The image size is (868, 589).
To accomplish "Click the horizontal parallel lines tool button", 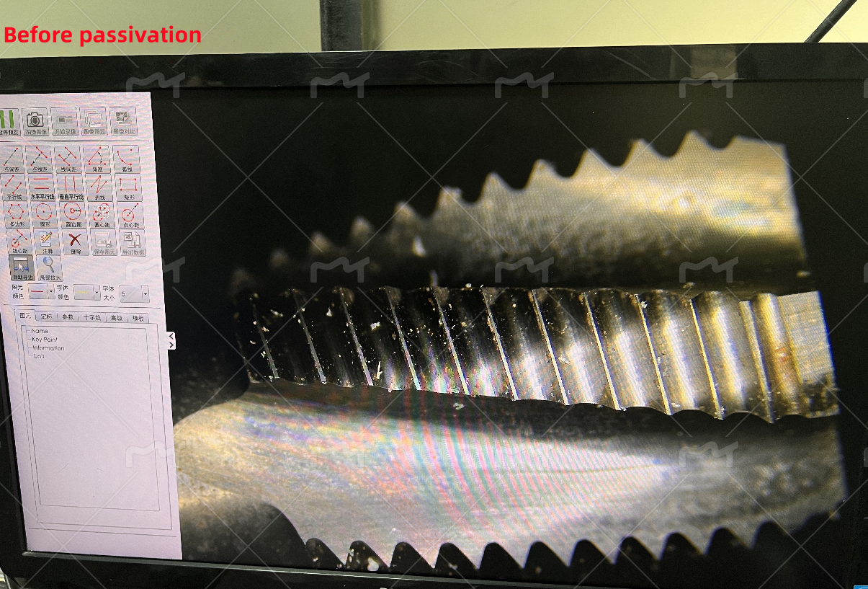I will pos(41,187).
